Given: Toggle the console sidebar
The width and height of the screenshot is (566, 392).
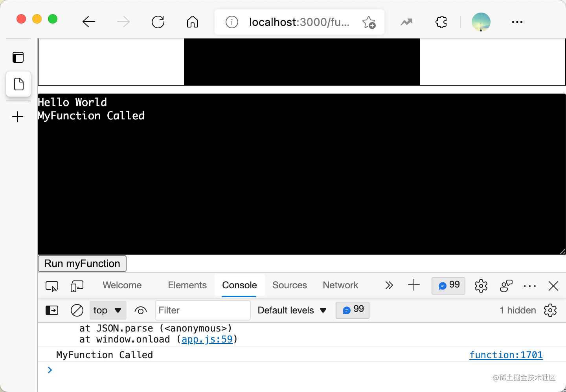Looking at the screenshot, I should point(52,310).
